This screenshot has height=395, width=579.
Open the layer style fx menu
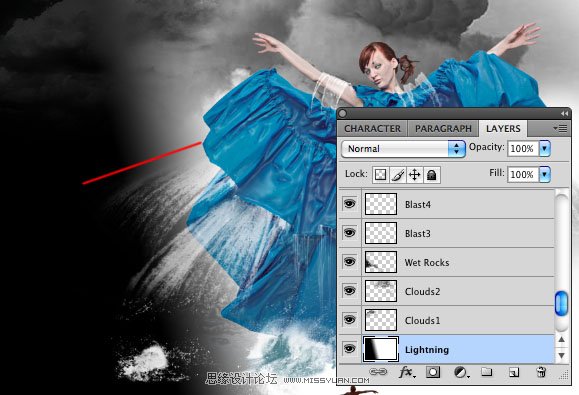pyautogui.click(x=407, y=372)
